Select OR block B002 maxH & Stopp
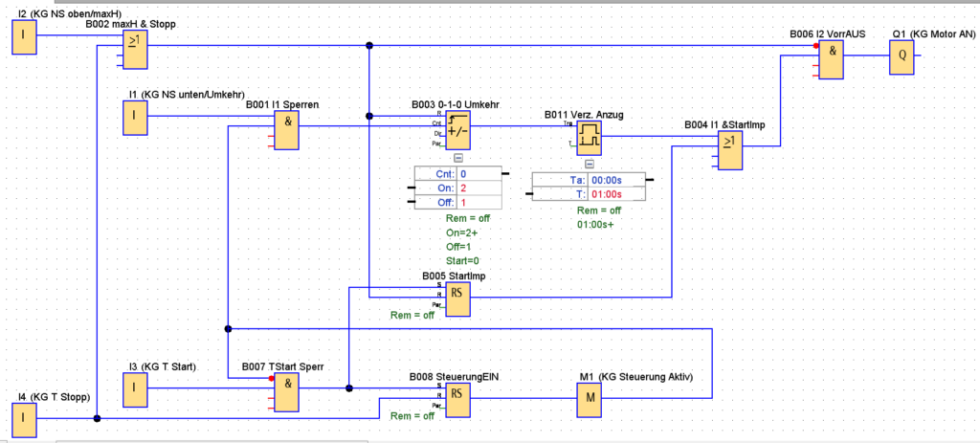This screenshot has height=443, width=980. coord(136,50)
